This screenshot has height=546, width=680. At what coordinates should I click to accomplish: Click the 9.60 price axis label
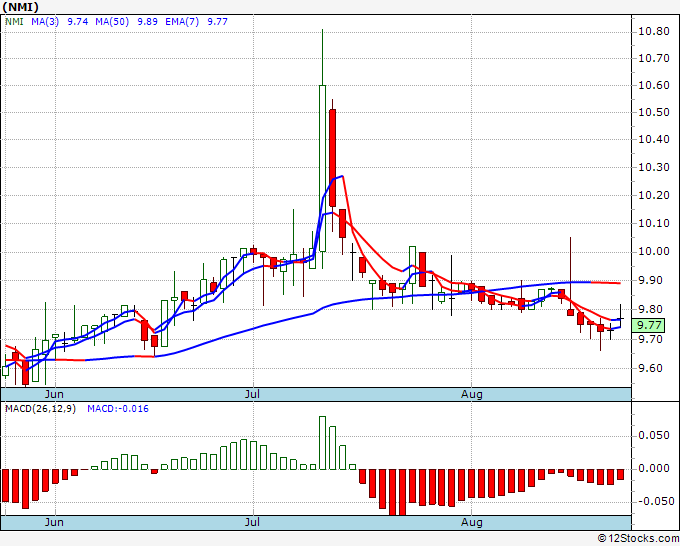(x=651, y=368)
